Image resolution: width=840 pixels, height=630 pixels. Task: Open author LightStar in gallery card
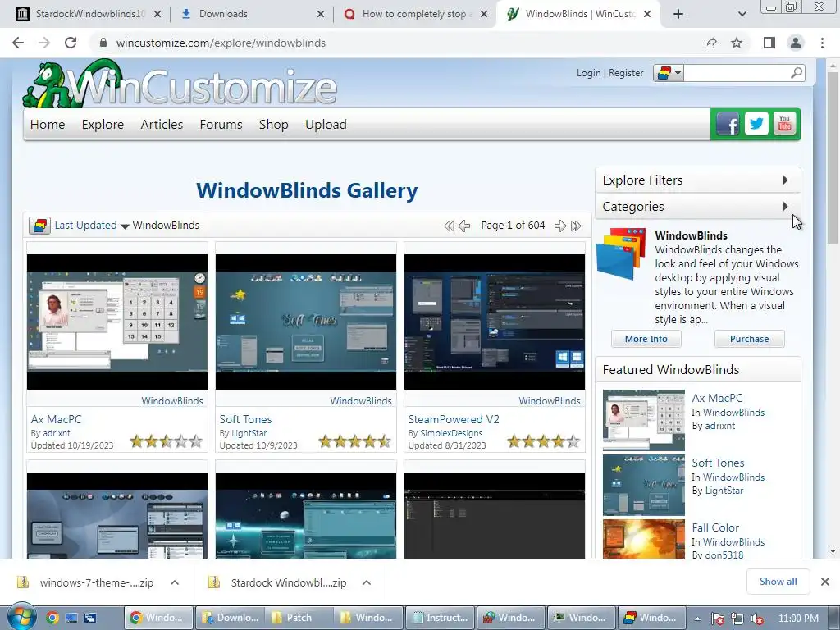249,433
